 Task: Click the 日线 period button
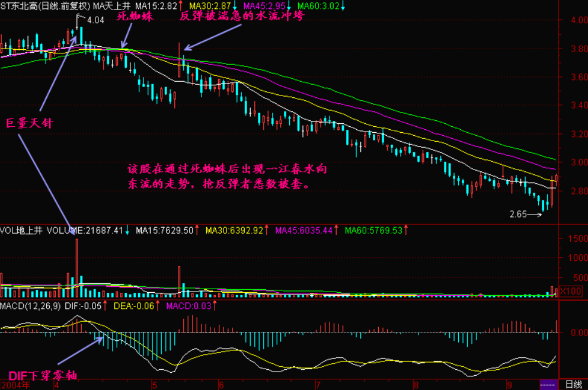pyautogui.click(x=573, y=384)
